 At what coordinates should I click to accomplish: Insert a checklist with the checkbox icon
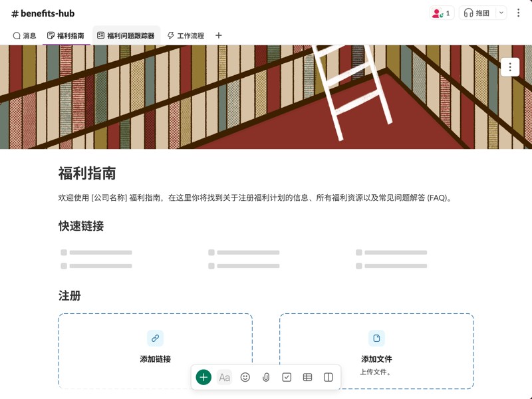click(x=287, y=377)
